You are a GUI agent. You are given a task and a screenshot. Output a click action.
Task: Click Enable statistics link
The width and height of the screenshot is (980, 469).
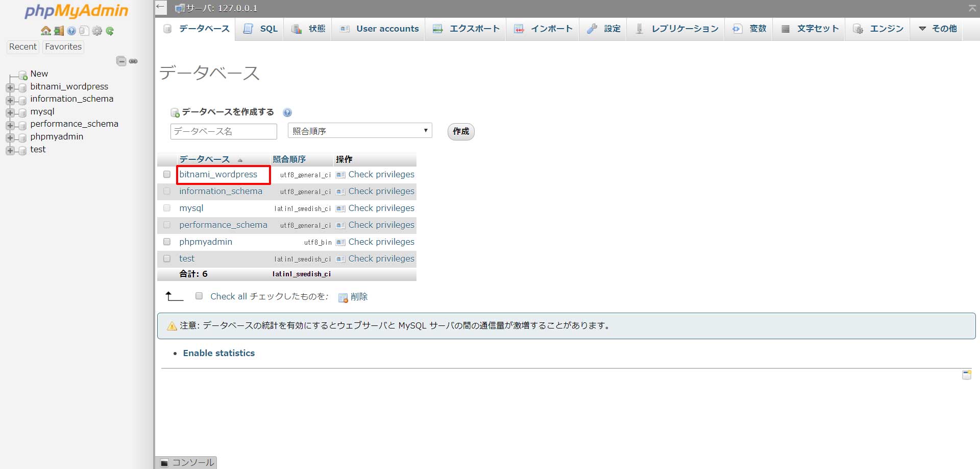click(219, 353)
